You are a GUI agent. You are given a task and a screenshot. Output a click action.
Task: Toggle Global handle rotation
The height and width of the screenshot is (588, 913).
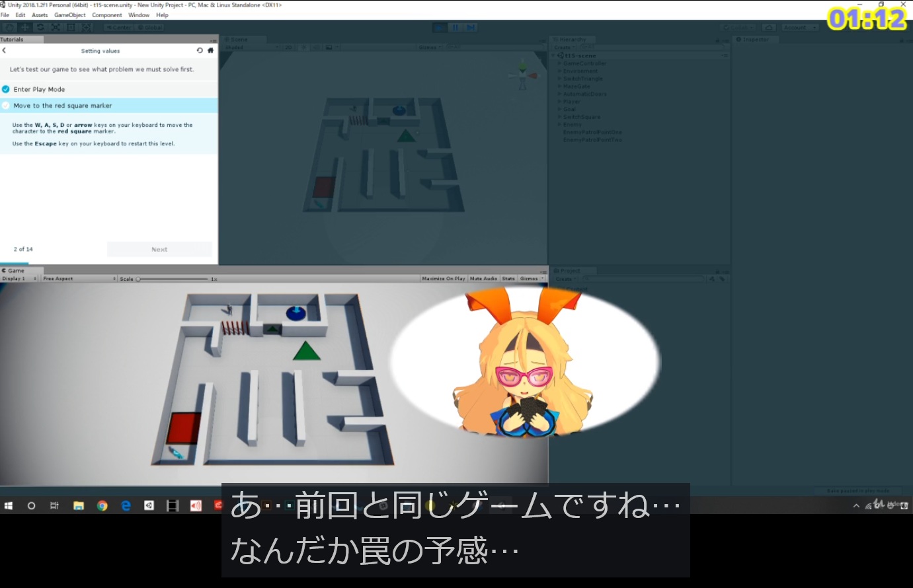(x=150, y=28)
